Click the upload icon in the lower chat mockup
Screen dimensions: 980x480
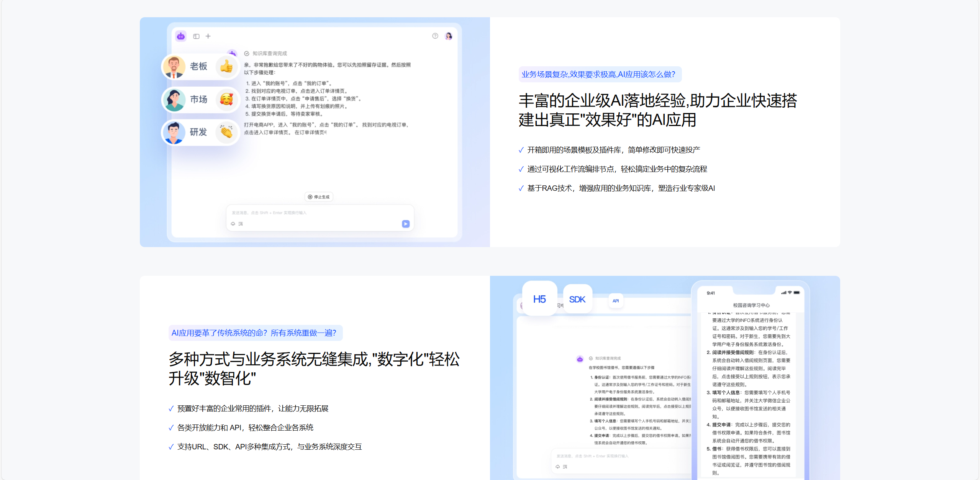point(558,467)
